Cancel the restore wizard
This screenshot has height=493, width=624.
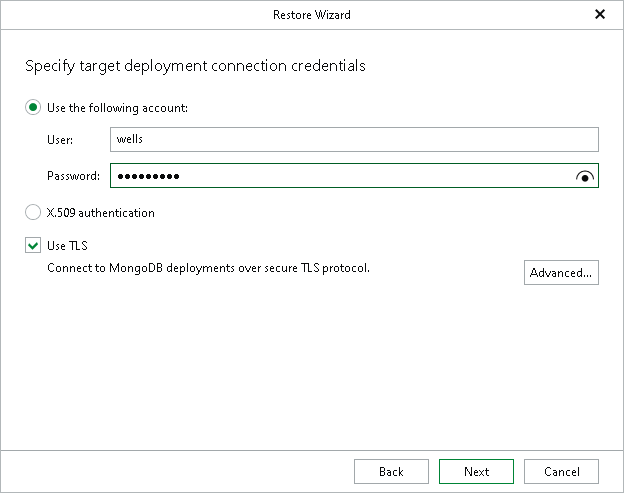[x=561, y=472]
